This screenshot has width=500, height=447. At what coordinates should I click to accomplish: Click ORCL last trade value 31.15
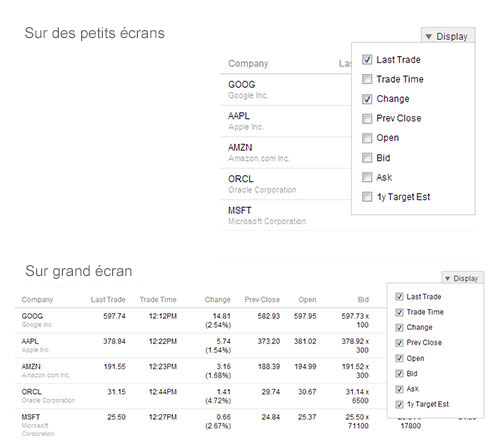click(116, 392)
